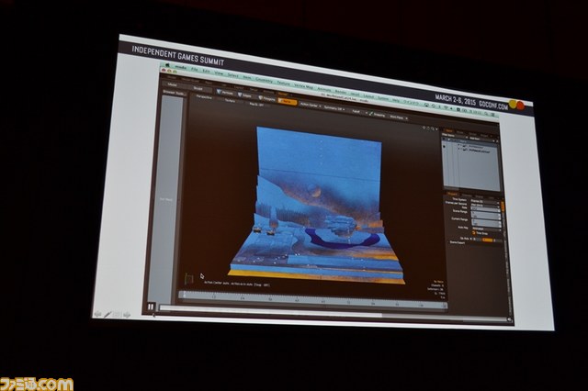Open the Geometry menu
The image size is (588, 391).
click(265, 80)
